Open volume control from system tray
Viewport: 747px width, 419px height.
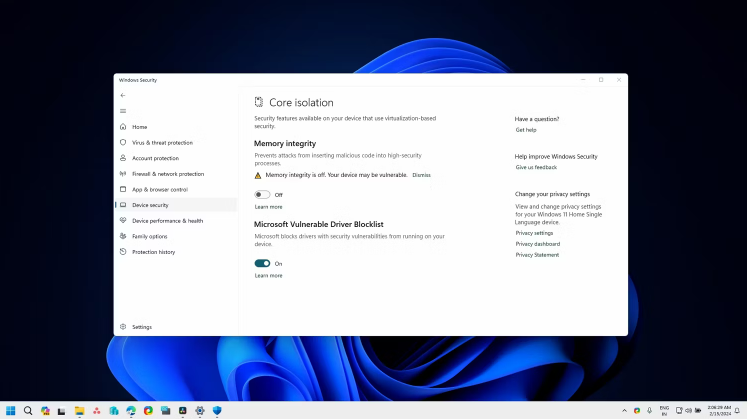(688, 410)
